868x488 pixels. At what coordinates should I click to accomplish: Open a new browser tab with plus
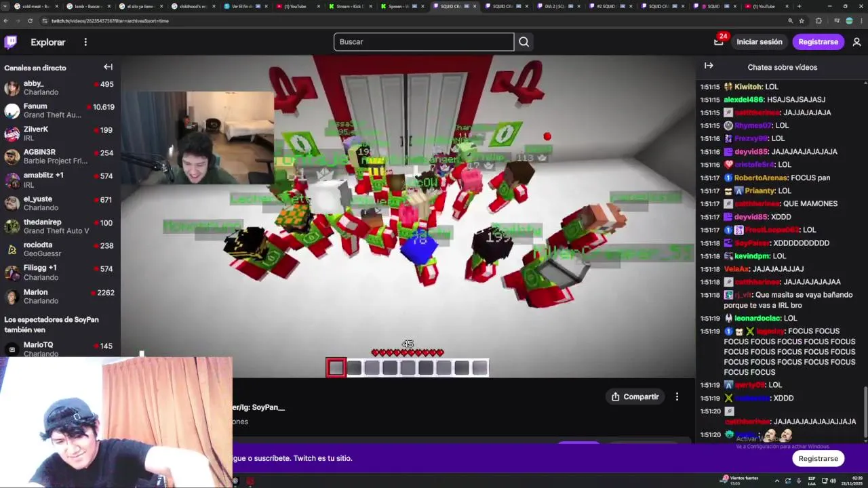pyautogui.click(x=799, y=6)
